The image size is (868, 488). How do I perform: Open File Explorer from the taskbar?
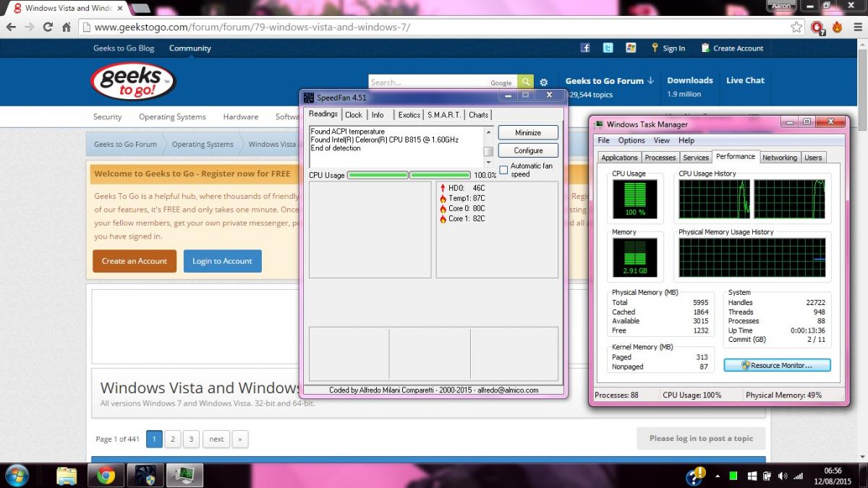point(67,475)
